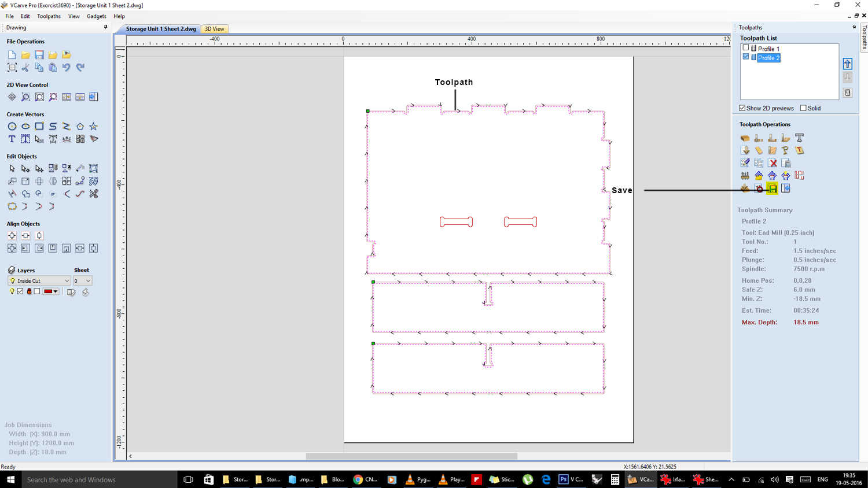Open the View menu
Image resolution: width=868 pixels, height=488 pixels.
74,16
